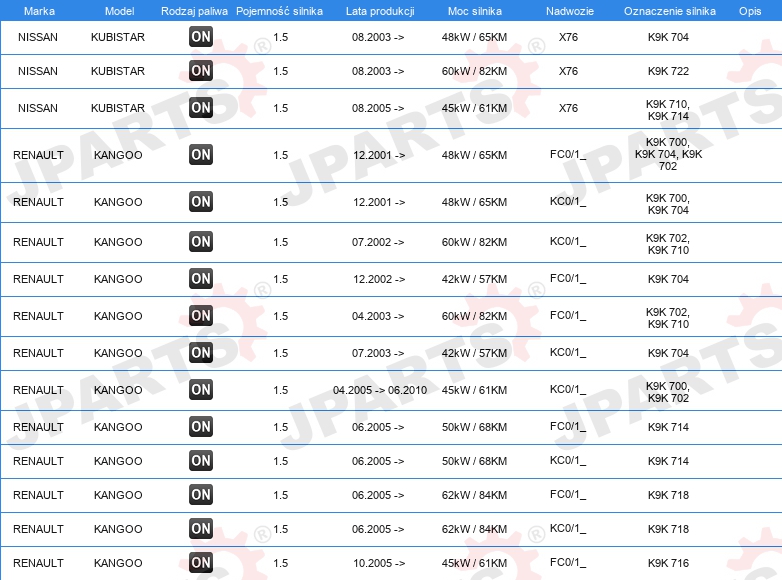The height and width of the screenshot is (580, 782).
Task: Click KC0/1_ in the 07.2003 row
Action: 568,353
